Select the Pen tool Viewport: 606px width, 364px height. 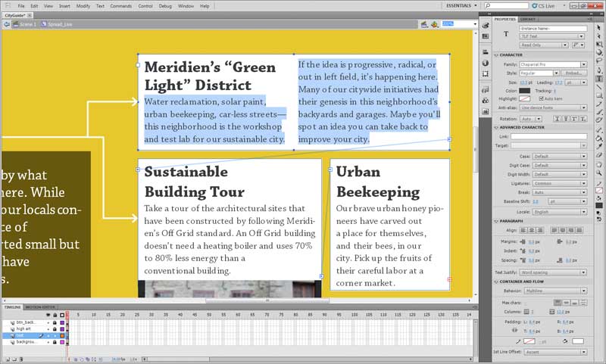coord(599,70)
